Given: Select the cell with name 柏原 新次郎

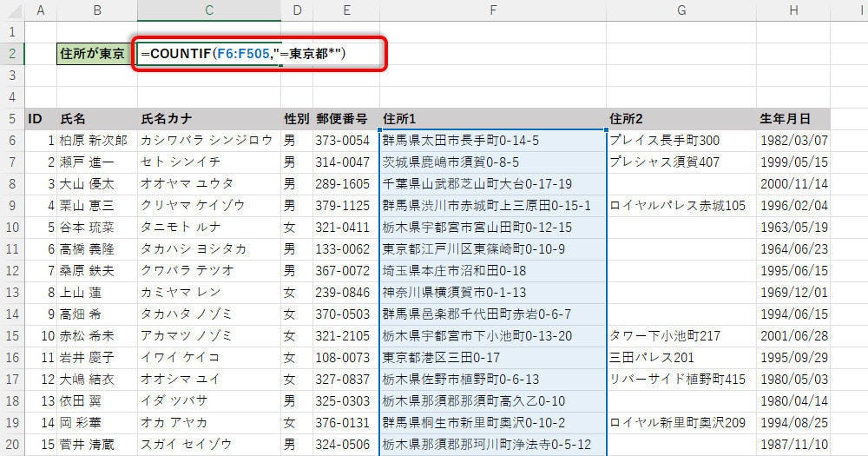Looking at the screenshot, I should click(95, 140).
